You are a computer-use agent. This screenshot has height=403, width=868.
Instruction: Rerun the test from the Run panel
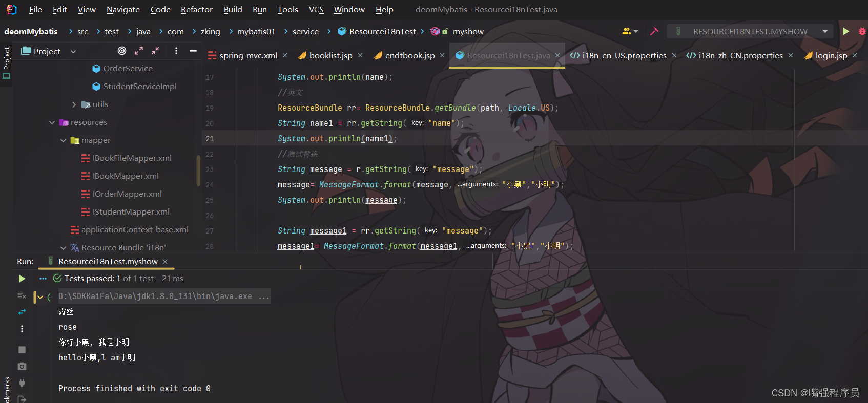22,279
